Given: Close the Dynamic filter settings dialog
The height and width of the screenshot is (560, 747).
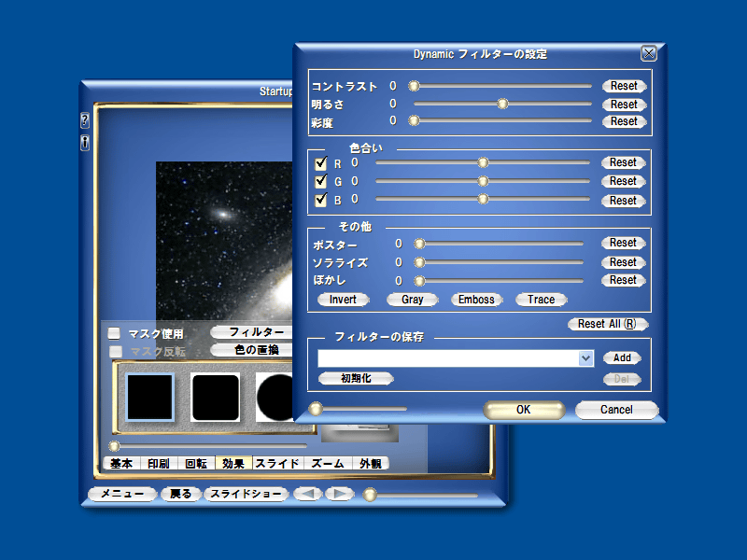Looking at the screenshot, I should [x=648, y=54].
